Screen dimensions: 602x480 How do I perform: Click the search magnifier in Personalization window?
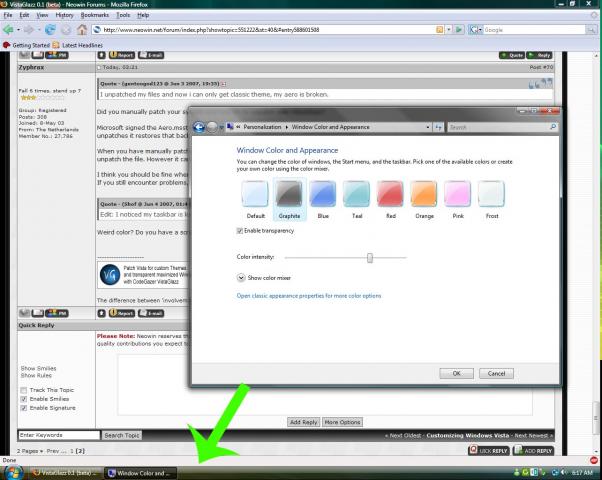coord(553,127)
